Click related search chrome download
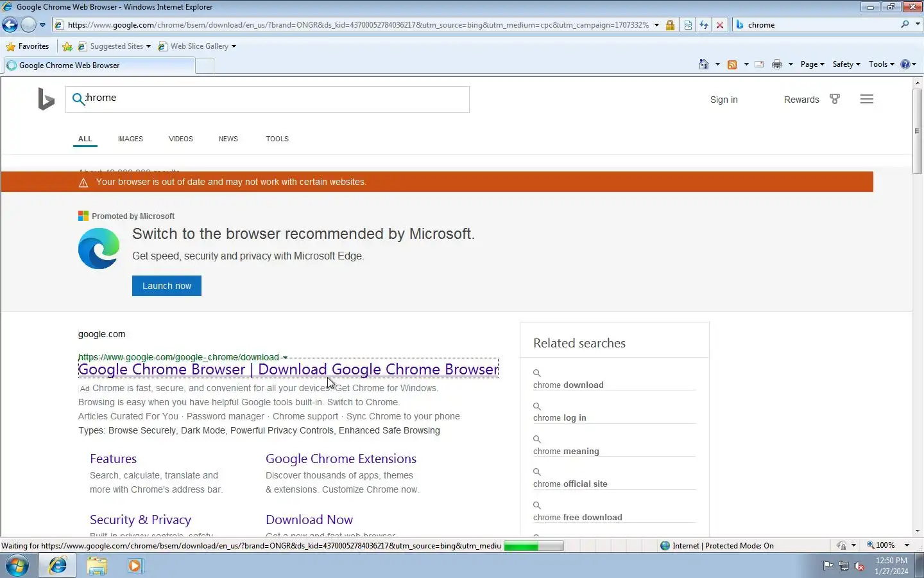Image resolution: width=924 pixels, height=578 pixels. coord(569,385)
